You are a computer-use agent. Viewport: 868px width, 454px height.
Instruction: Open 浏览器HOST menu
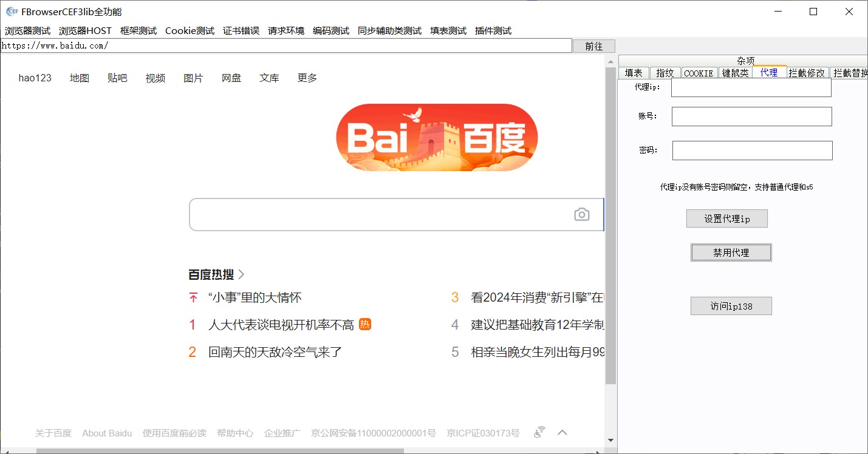tap(85, 31)
